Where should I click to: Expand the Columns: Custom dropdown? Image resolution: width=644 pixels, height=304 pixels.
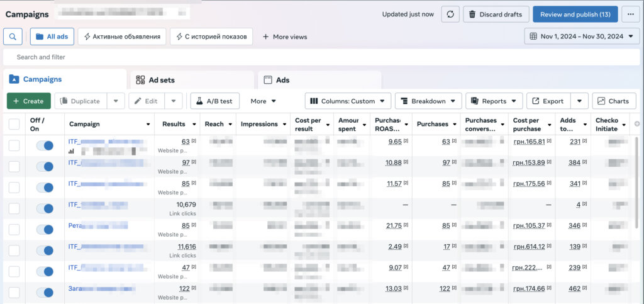pyautogui.click(x=348, y=101)
